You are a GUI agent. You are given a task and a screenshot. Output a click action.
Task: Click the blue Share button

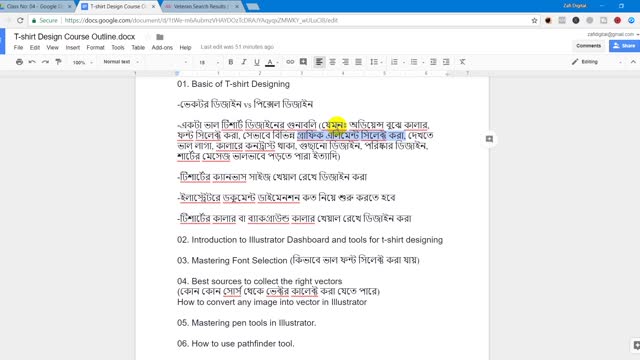coord(624,46)
